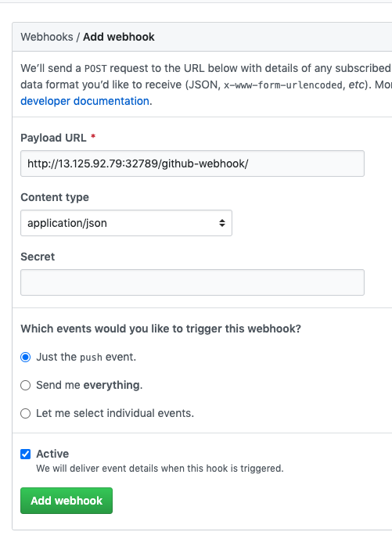The height and width of the screenshot is (539, 392).
Task: Click the green Add webhook button
Action: [x=67, y=501]
